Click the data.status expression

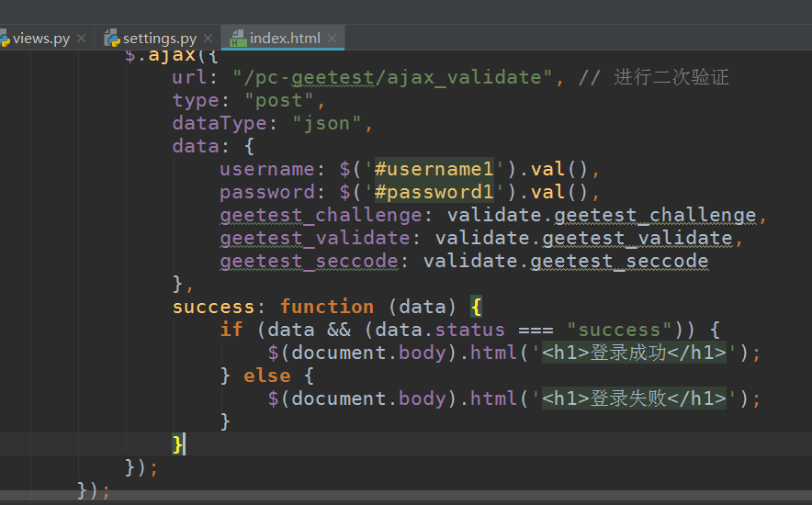[x=440, y=330]
